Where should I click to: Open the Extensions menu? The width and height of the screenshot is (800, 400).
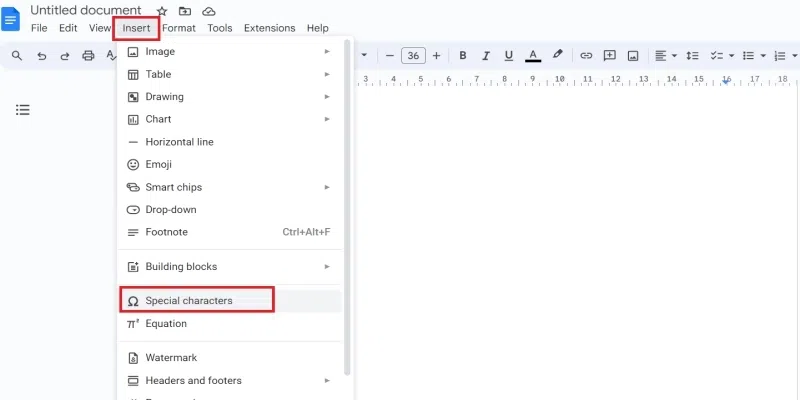click(x=269, y=28)
